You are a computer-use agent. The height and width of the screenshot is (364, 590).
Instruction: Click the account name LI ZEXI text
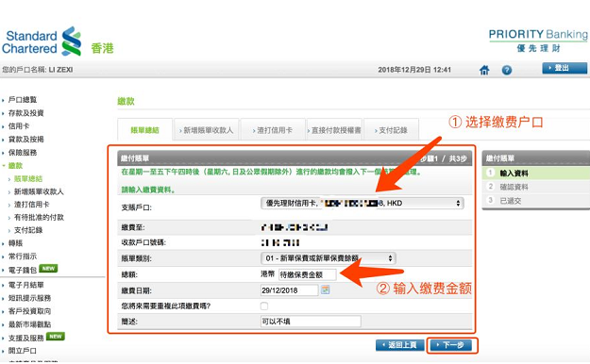click(x=60, y=70)
